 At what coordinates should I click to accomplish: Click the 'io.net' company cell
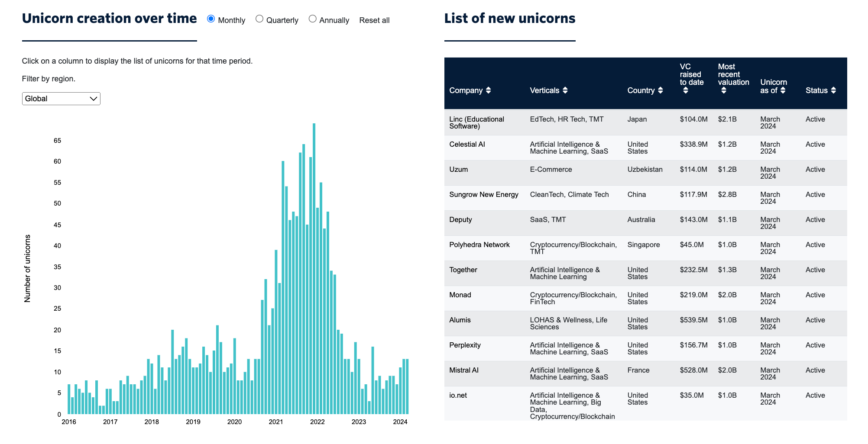pyautogui.click(x=458, y=396)
